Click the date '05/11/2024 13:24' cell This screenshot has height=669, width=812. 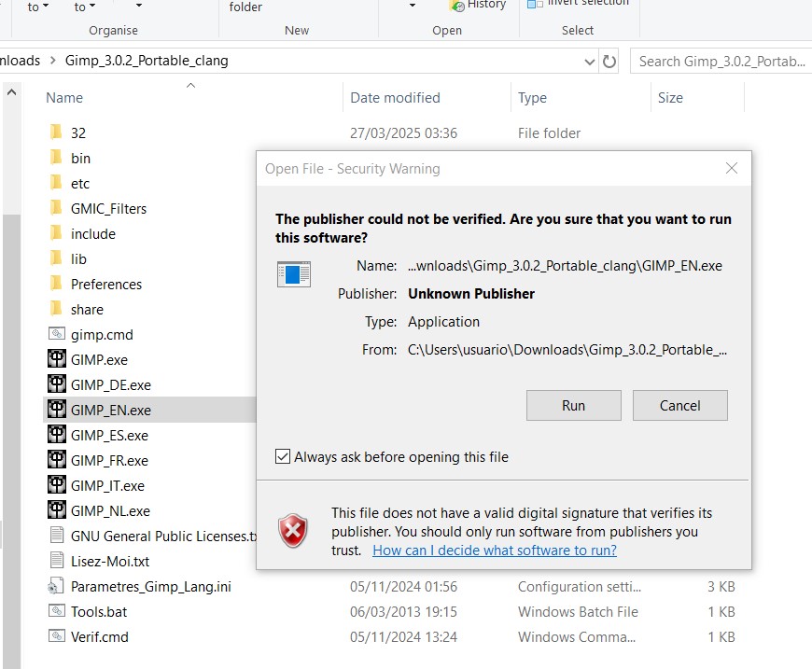tap(403, 637)
